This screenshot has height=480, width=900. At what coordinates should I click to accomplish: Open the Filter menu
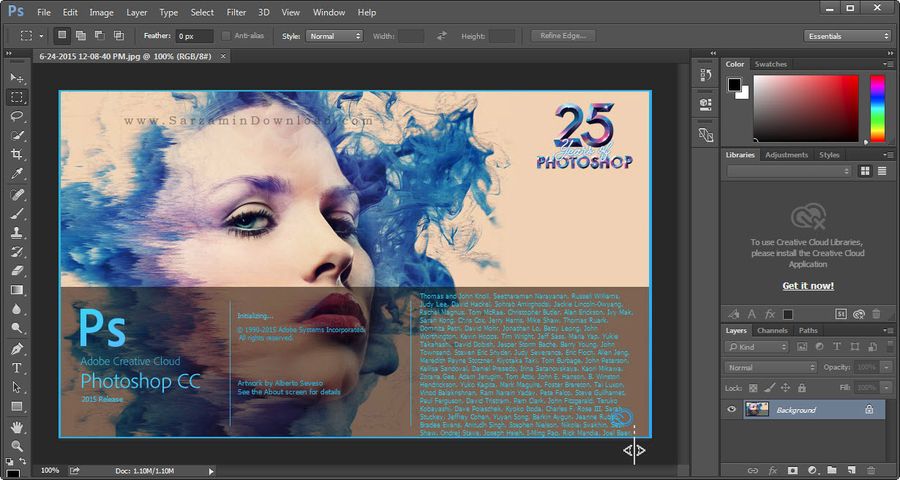[x=236, y=12]
